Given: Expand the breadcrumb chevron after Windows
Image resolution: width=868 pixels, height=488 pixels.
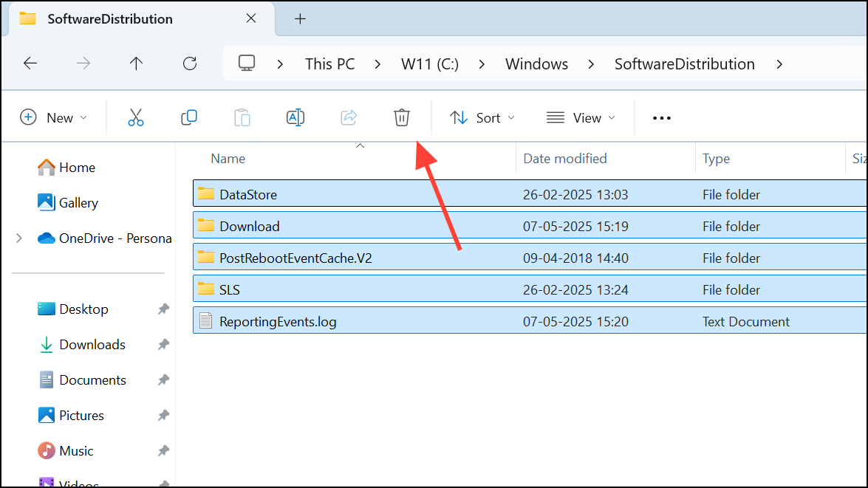Looking at the screenshot, I should pyautogui.click(x=591, y=64).
